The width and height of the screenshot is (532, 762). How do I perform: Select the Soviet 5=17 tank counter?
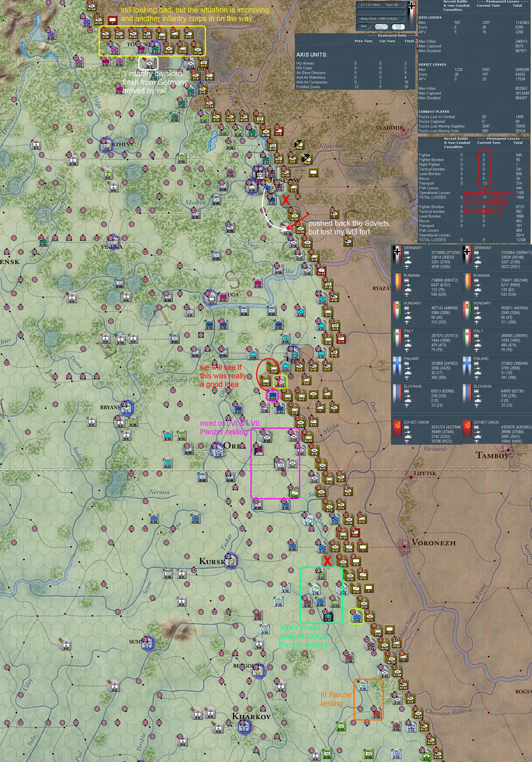tap(183, 49)
